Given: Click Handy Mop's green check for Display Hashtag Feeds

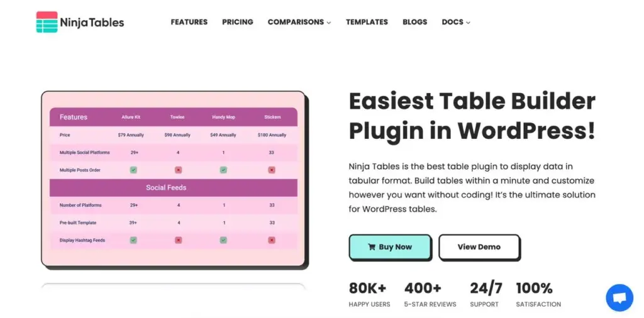Looking at the screenshot, I should click(x=223, y=240).
